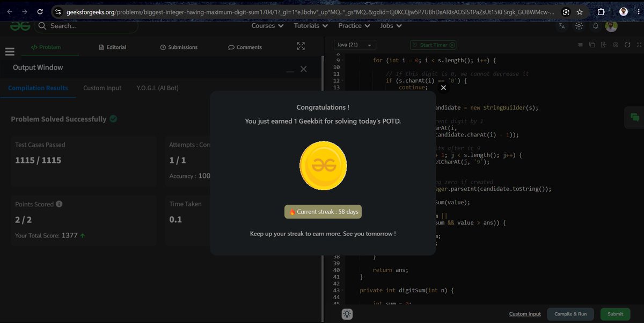Click the lightbulb hint icon below editor
Viewport: 644px width, 323px height.
347,314
